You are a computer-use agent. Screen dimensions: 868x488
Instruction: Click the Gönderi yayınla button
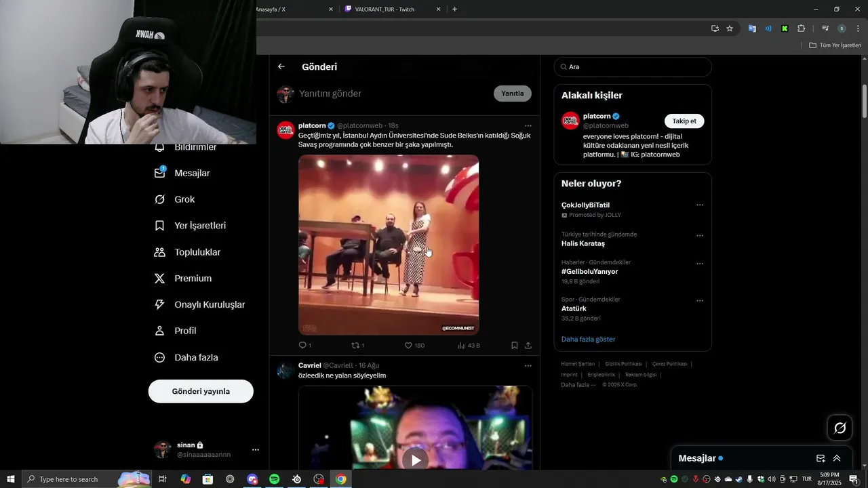[201, 391]
